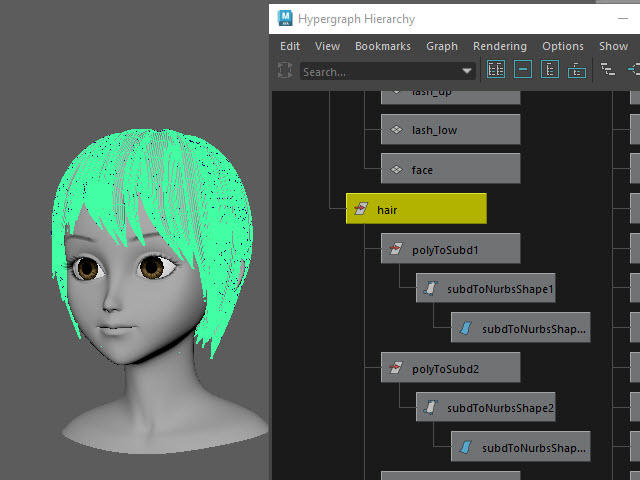Click the polyToSubd1 node icon
640x480 pixels.
pyautogui.click(x=396, y=249)
